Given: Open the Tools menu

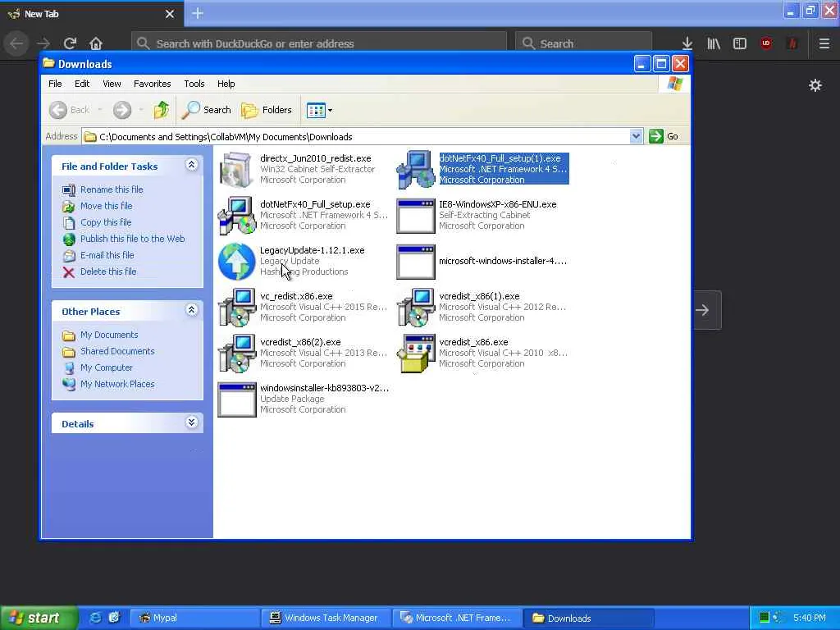Looking at the screenshot, I should [x=194, y=84].
